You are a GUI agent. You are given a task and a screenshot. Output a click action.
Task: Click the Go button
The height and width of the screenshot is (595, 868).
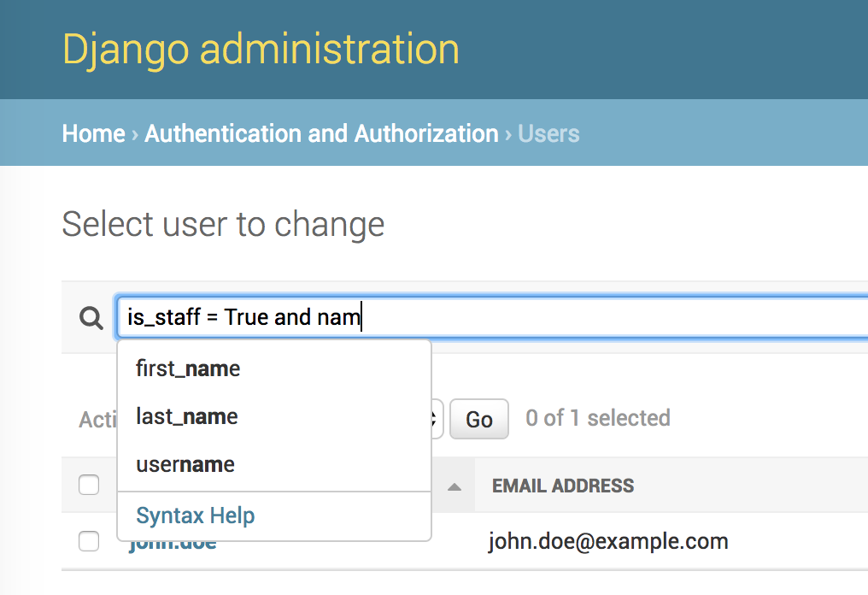(478, 419)
